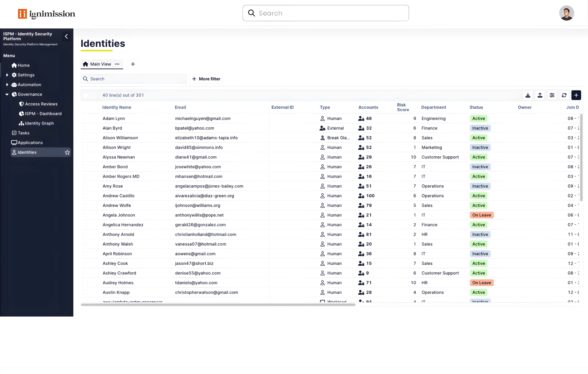The height and width of the screenshot is (374, 588).
Task: Favorite Identities with the star icon
Action: point(67,152)
